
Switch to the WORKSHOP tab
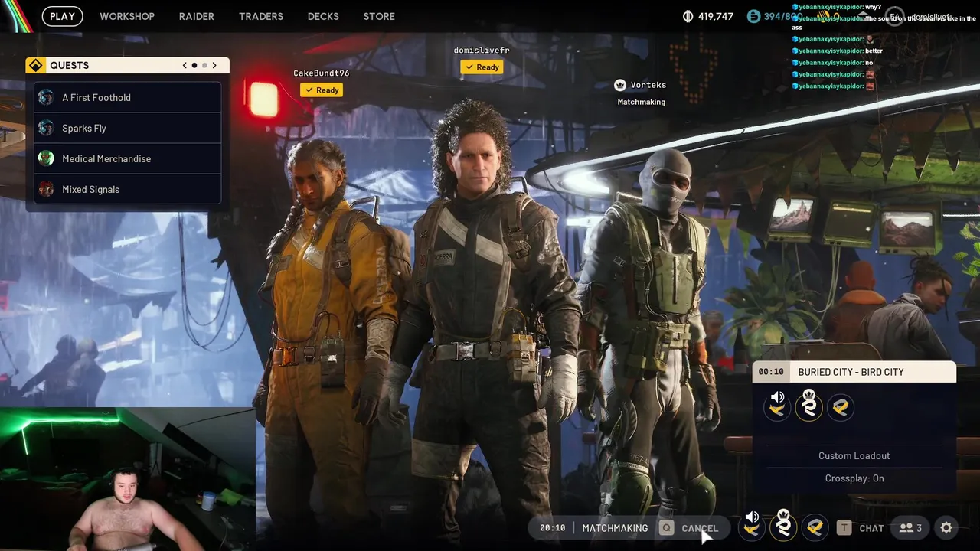point(127,16)
